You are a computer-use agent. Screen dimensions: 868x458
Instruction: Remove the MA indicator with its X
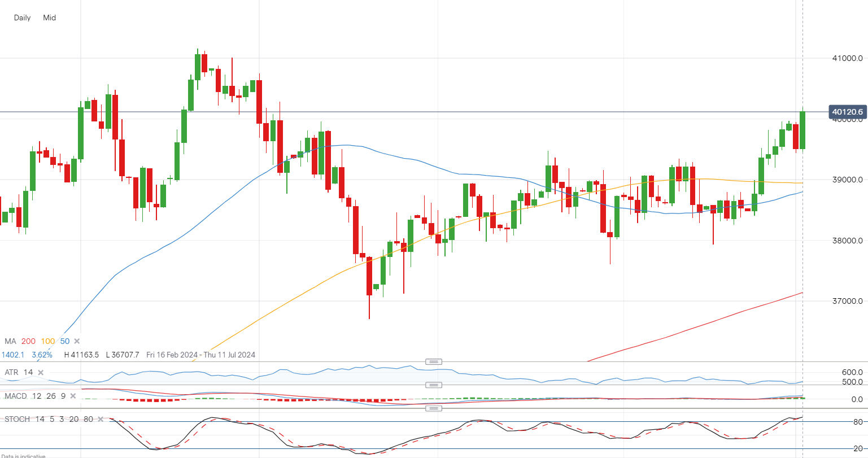[x=77, y=342]
